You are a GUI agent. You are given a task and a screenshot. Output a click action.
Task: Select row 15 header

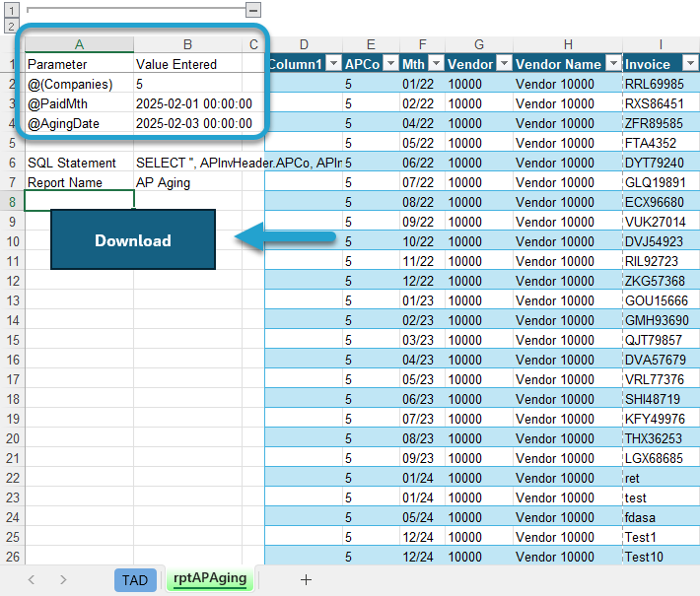coord(13,340)
